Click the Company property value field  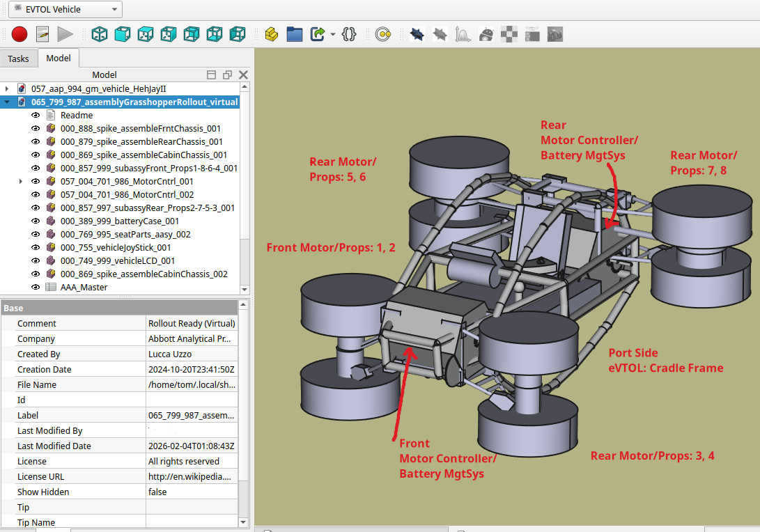coord(189,339)
